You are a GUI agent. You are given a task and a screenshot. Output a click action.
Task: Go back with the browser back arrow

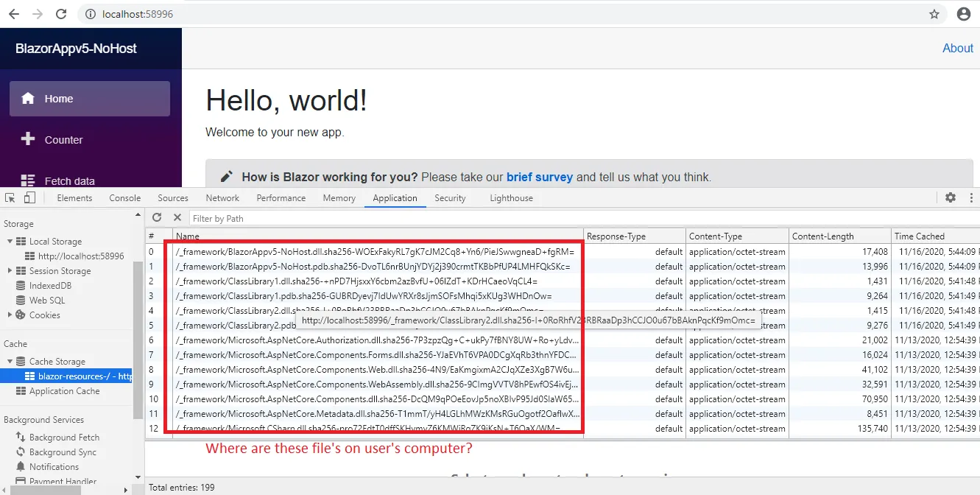click(x=13, y=14)
